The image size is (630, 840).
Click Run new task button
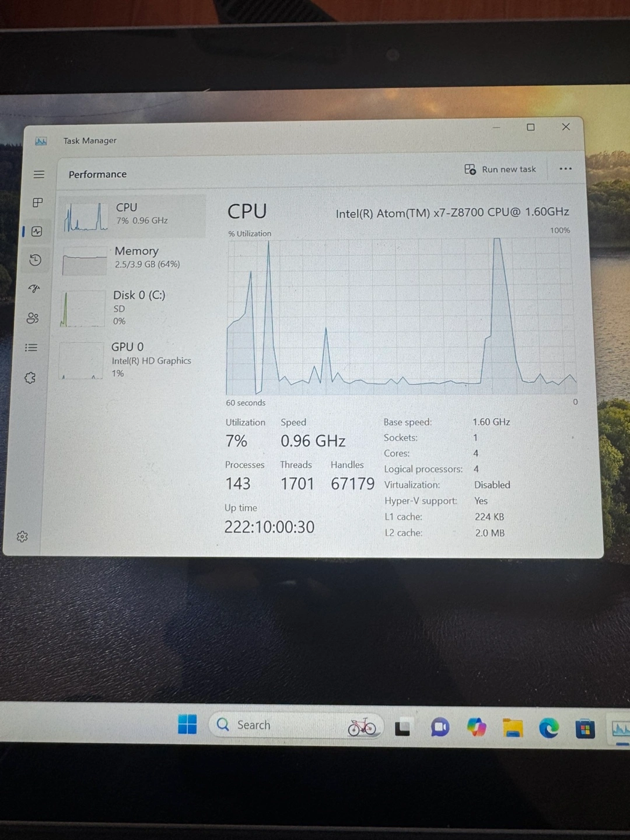coord(500,169)
